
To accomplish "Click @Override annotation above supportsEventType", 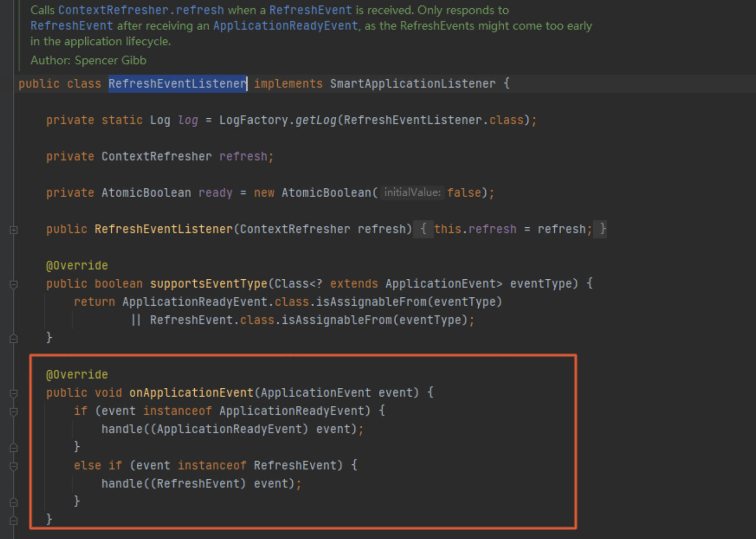I will tap(77, 266).
